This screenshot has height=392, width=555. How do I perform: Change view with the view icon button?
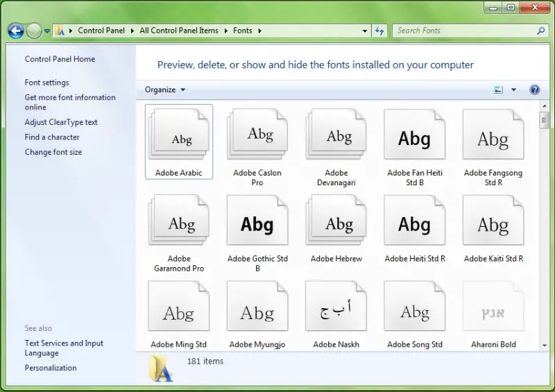pos(498,90)
